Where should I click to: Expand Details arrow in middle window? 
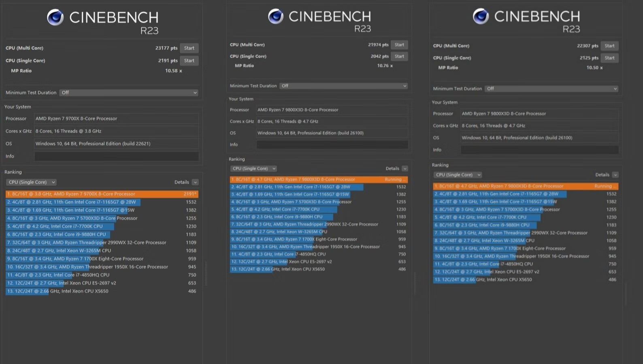[x=405, y=168]
